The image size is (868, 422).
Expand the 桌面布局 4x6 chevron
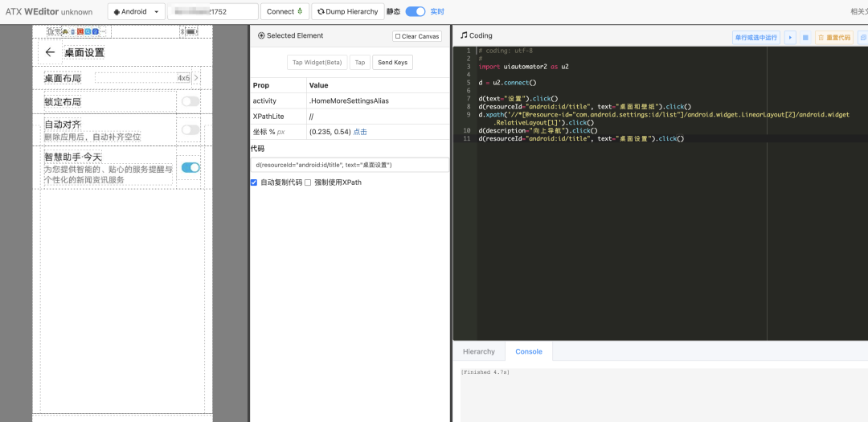point(196,78)
